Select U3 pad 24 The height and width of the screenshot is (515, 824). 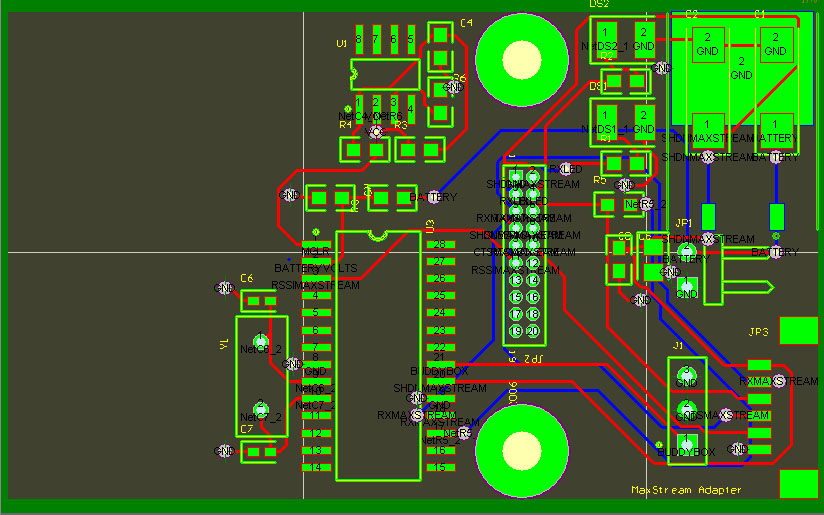coord(440,312)
